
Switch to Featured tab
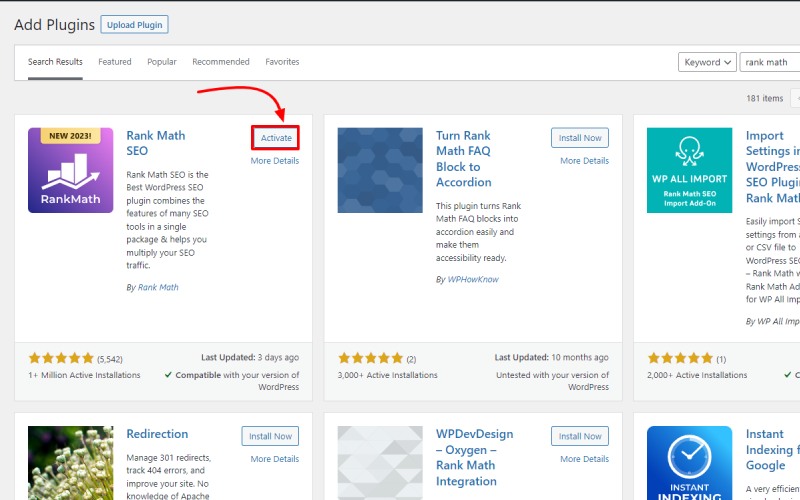tap(115, 62)
